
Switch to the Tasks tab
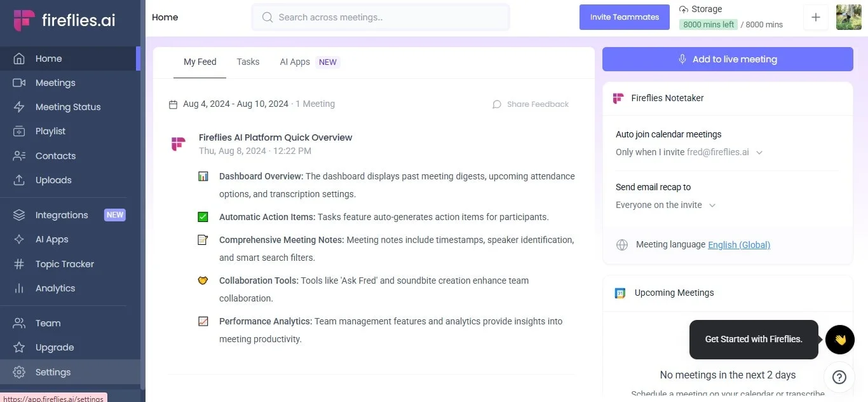click(x=248, y=62)
